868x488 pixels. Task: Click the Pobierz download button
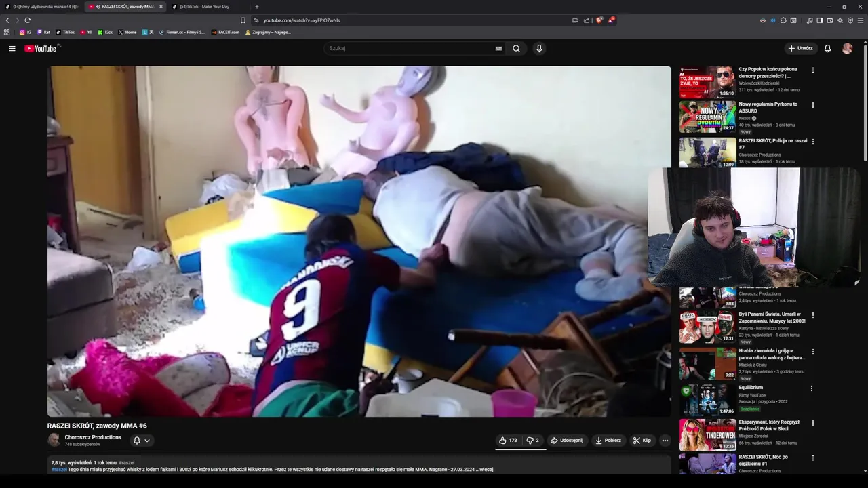point(608,441)
